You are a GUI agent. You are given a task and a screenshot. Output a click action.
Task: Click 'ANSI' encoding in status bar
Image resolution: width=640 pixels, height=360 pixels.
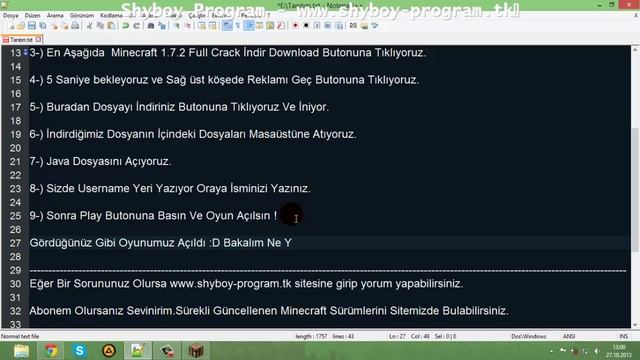(x=569, y=336)
